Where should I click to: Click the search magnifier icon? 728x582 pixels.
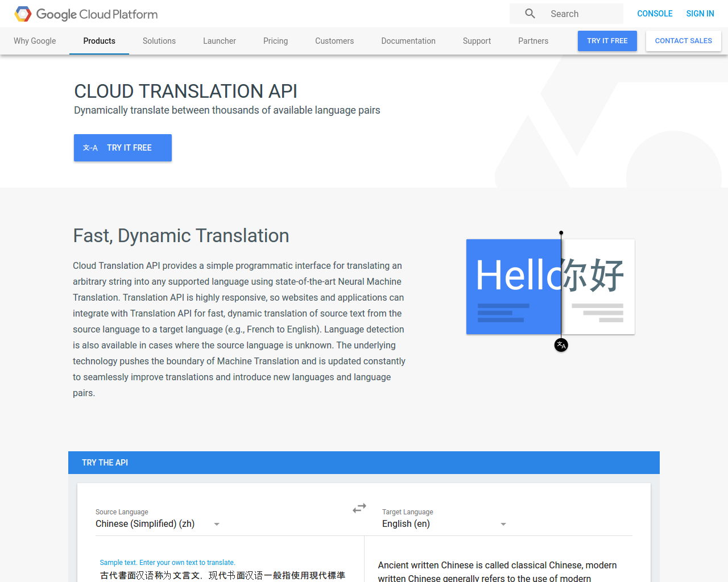tap(530, 14)
